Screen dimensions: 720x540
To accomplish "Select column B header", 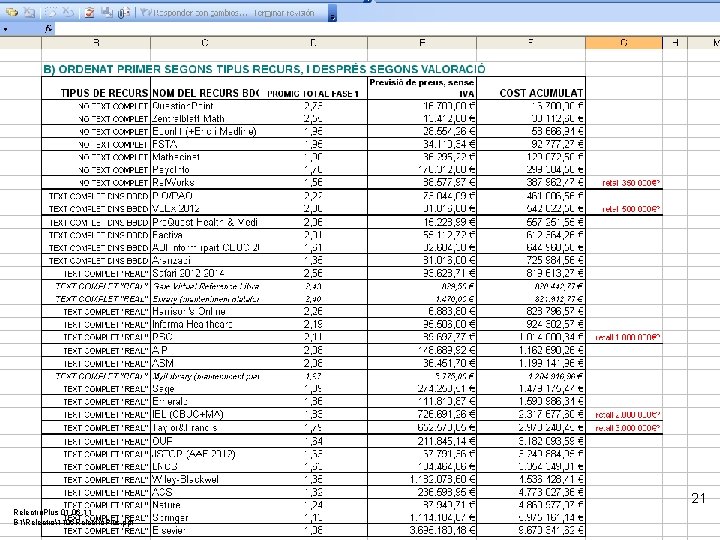I will tap(96, 43).
